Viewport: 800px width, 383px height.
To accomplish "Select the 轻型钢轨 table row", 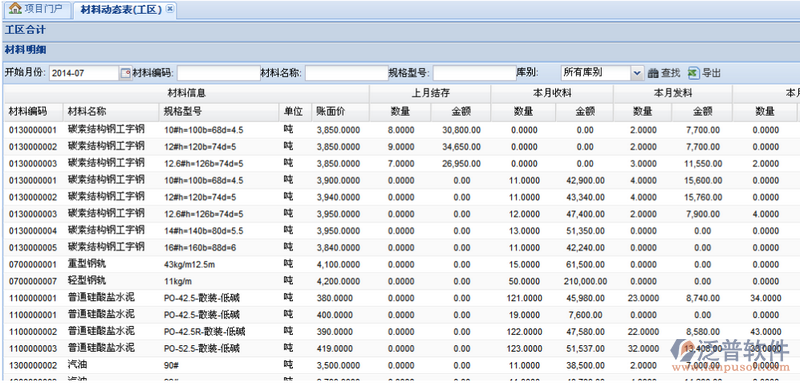I will tap(400, 282).
